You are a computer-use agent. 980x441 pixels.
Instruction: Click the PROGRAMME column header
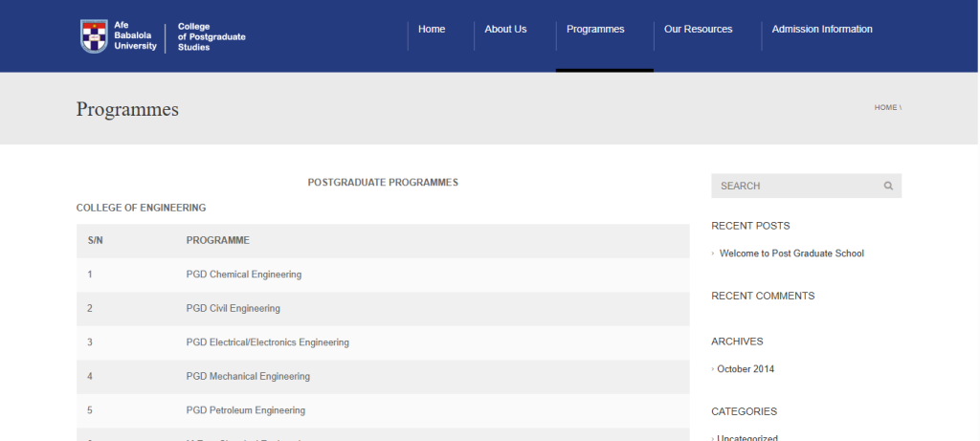[x=217, y=240]
